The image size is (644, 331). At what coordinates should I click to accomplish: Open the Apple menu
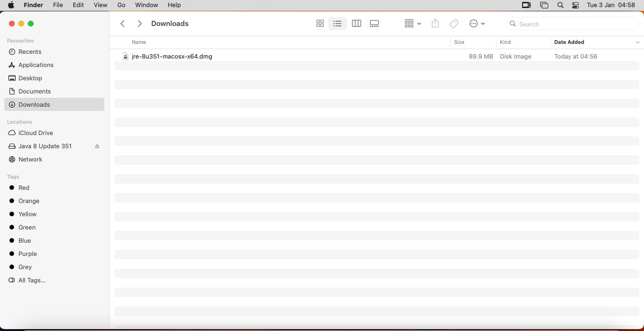pyautogui.click(x=11, y=5)
